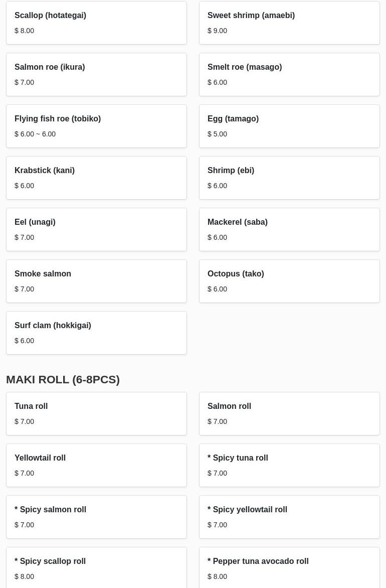This screenshot has width=386, height=588.
Task: Pick the Spicy tuna roll
Action: coord(289,465)
